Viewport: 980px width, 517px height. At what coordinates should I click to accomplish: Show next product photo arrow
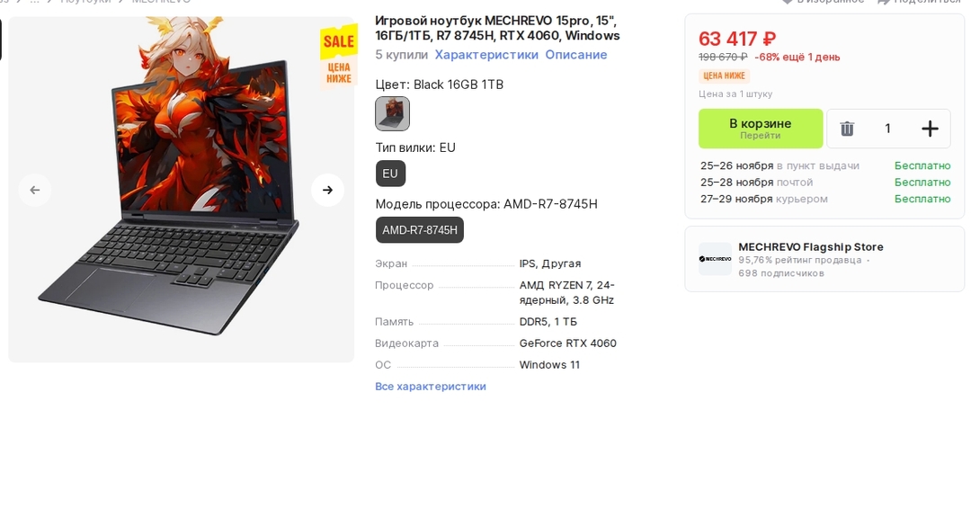click(327, 190)
